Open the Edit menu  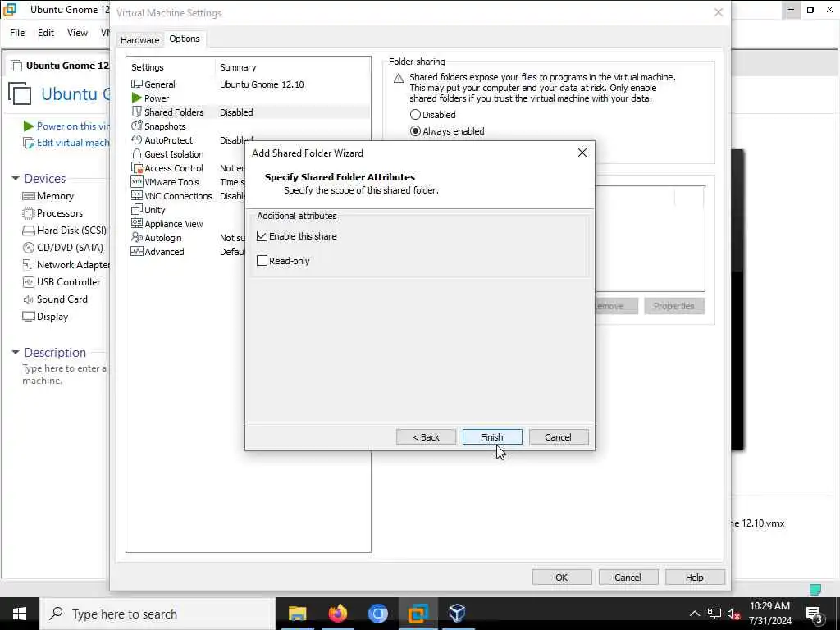(x=46, y=33)
